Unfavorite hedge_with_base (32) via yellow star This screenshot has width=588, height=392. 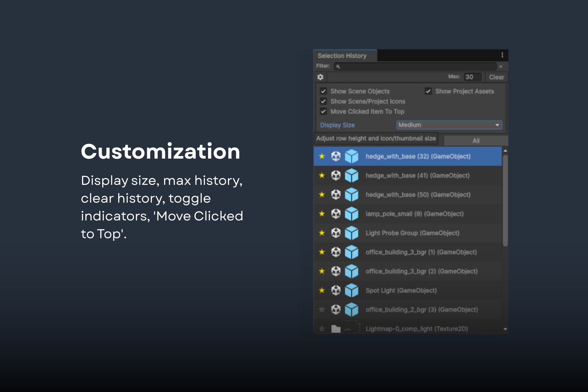[322, 156]
